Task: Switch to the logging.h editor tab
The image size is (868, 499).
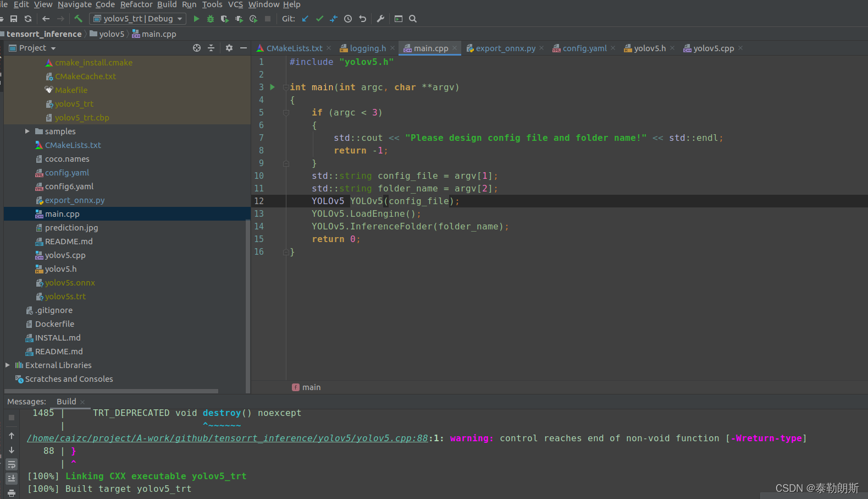Action: (x=368, y=48)
